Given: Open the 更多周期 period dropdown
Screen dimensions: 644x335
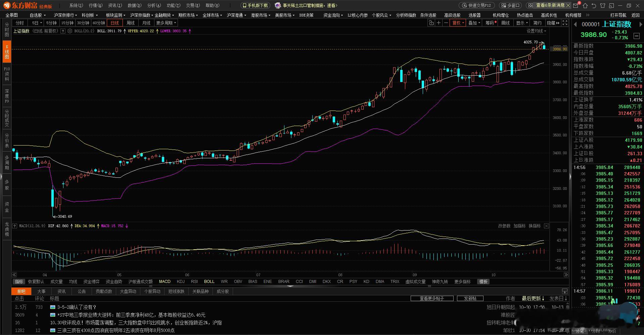Looking at the screenshot, I should point(166,23).
